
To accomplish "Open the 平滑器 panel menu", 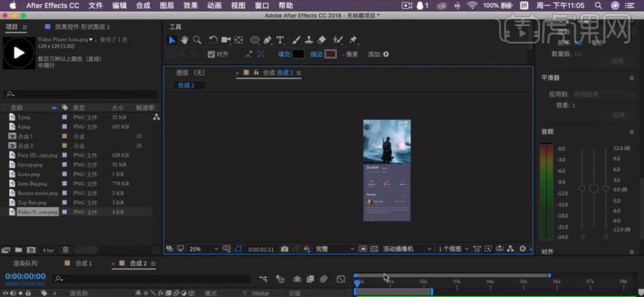I will [x=631, y=78].
